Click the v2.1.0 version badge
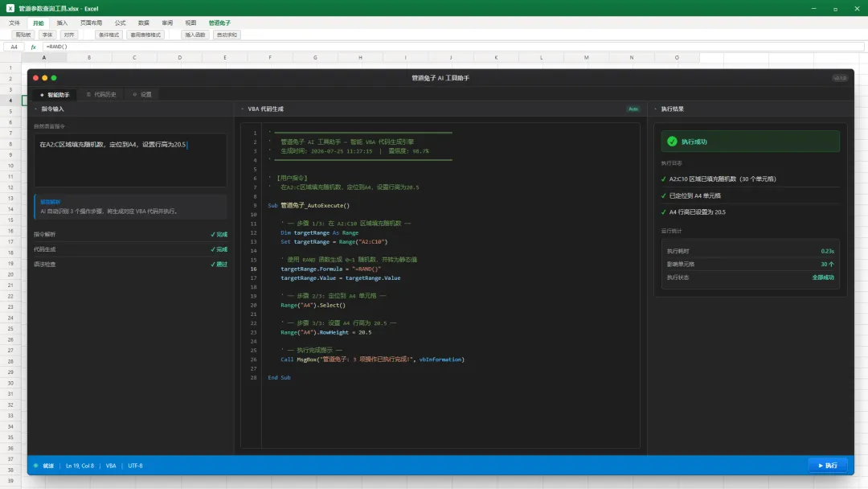The height and width of the screenshot is (489, 868). [840, 78]
